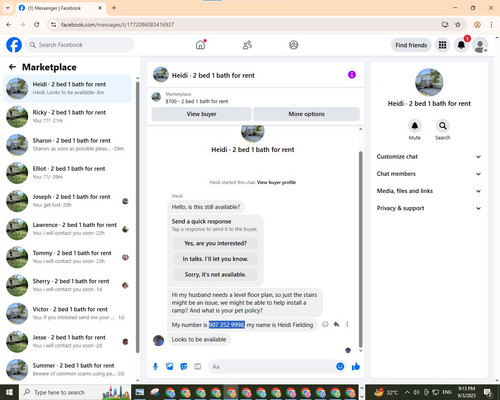Search in conversation magnifier icon
Viewport: 500px width, 400px height.
point(443,126)
